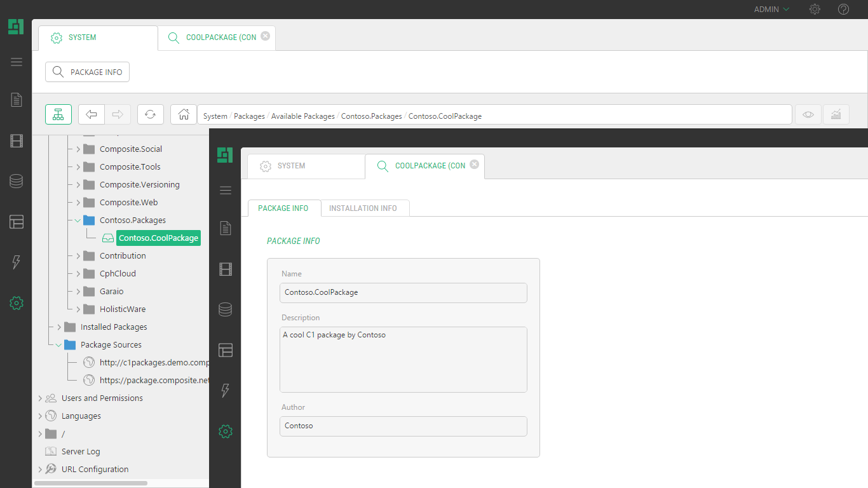
Task: Open the ADMIN user dropdown
Action: pos(771,10)
